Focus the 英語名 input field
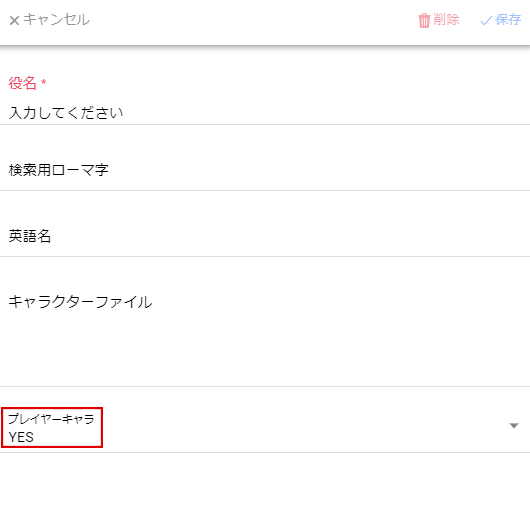Screen dimensions: 530x529 (265, 236)
